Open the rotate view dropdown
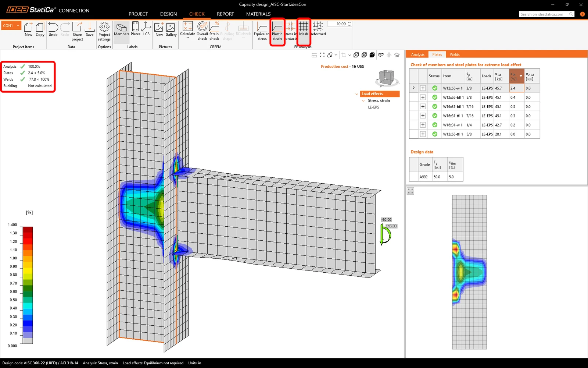Screen dimensions: 588x368 pos(336,55)
